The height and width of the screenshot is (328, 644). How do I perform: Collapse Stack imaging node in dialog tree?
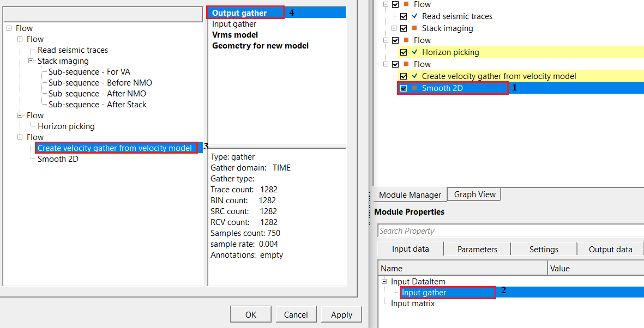[x=31, y=61]
